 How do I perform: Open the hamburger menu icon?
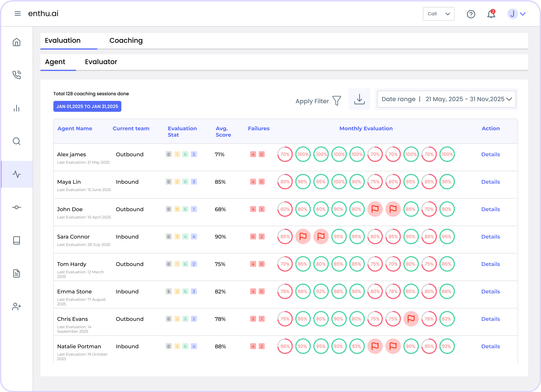pyautogui.click(x=18, y=14)
